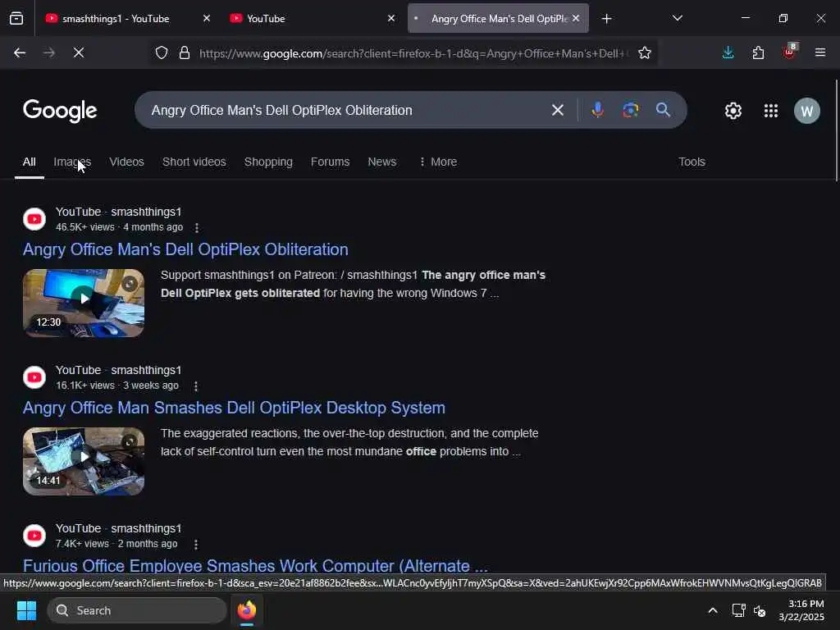840x630 pixels.
Task: Switch to News results
Action: pyautogui.click(x=382, y=162)
